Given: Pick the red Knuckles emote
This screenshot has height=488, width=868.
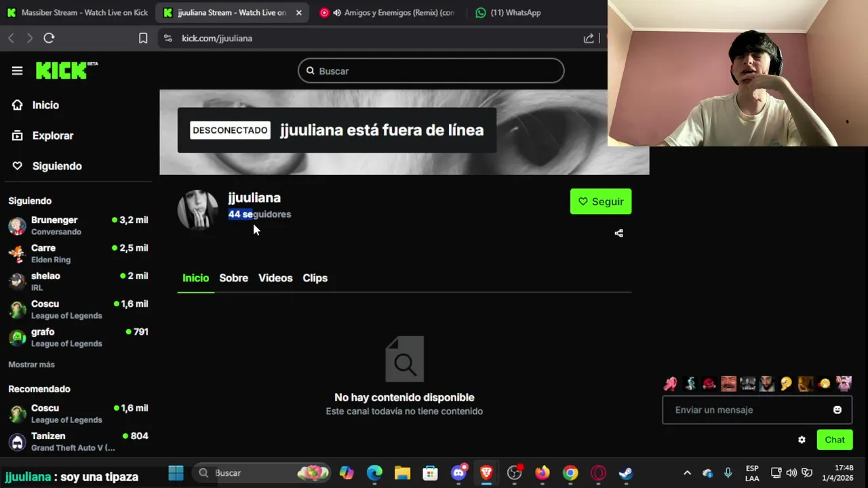Looking at the screenshot, I should 709,384.
